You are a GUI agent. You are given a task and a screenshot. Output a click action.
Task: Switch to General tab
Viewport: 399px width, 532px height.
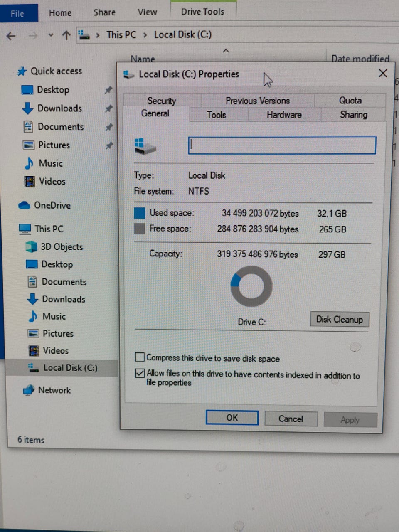tap(155, 113)
